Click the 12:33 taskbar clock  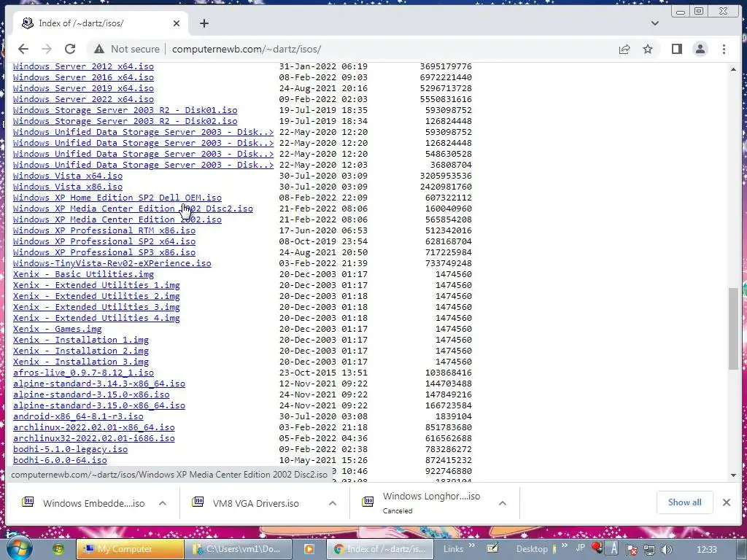(706, 550)
